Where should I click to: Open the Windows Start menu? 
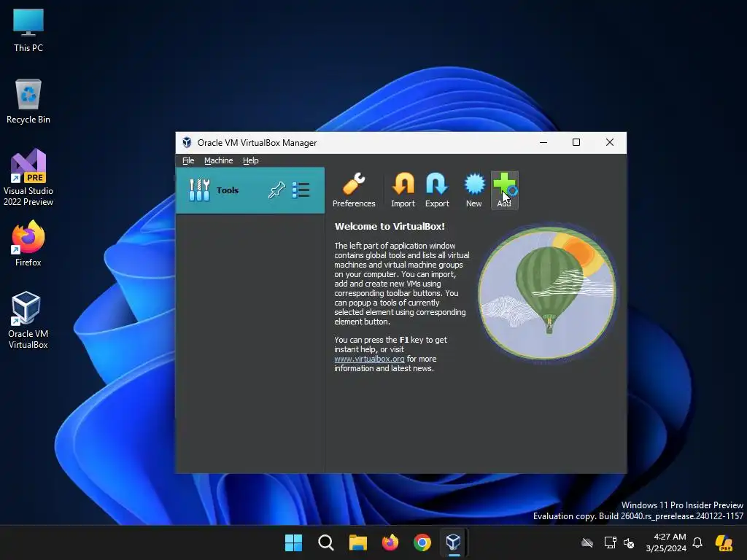click(293, 542)
